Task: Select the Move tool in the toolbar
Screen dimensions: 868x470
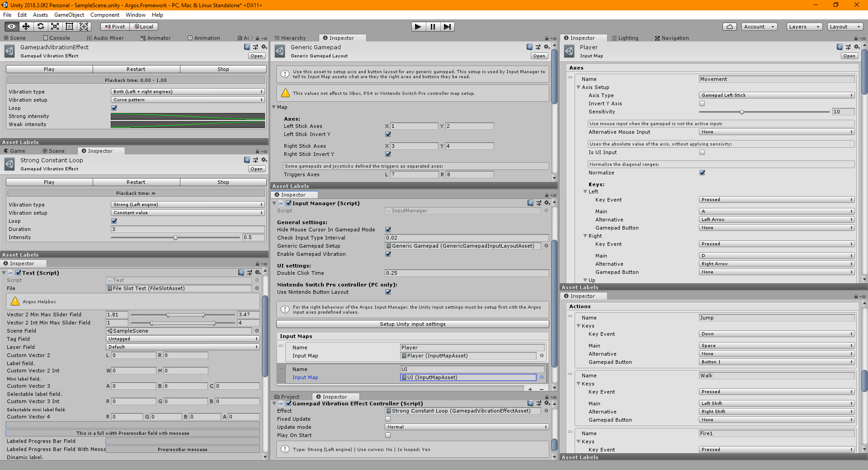Action: coord(26,27)
